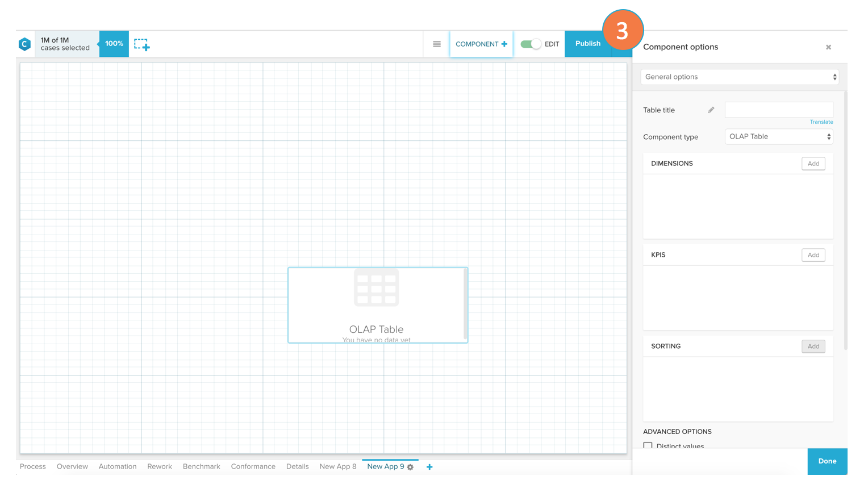Screen dimensions: 868x501
Task: Click the Translate link
Action: click(821, 122)
